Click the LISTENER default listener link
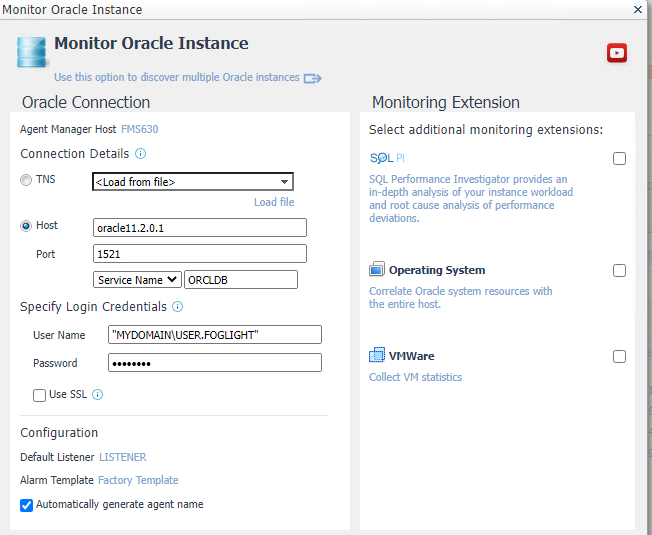This screenshot has width=652, height=535. [122, 457]
